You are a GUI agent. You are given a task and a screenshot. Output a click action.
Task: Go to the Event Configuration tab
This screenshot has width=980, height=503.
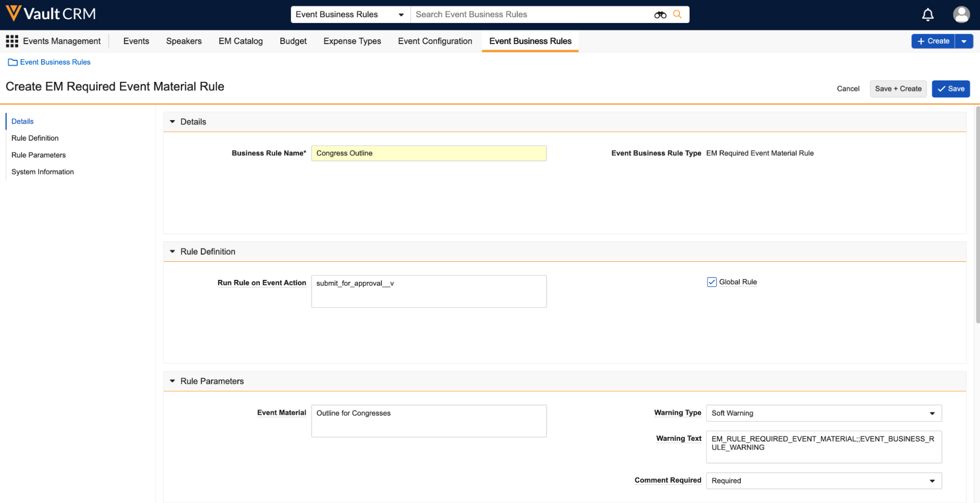435,41
